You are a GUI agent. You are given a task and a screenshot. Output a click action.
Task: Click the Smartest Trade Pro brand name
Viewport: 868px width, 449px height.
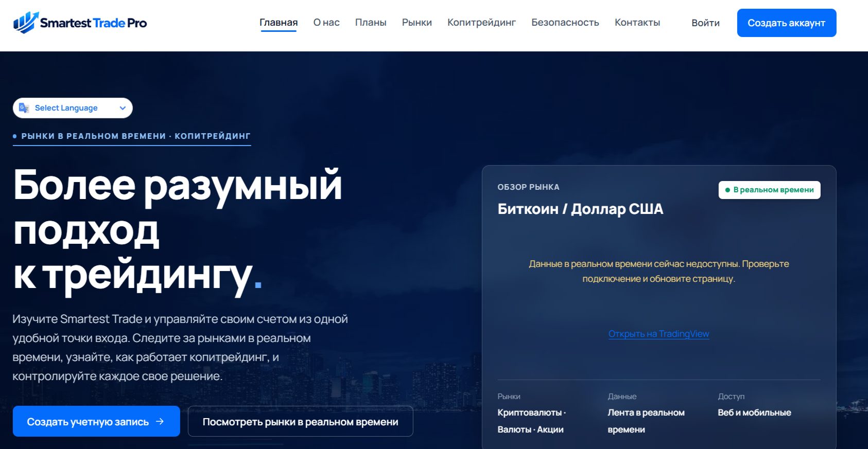(93, 23)
